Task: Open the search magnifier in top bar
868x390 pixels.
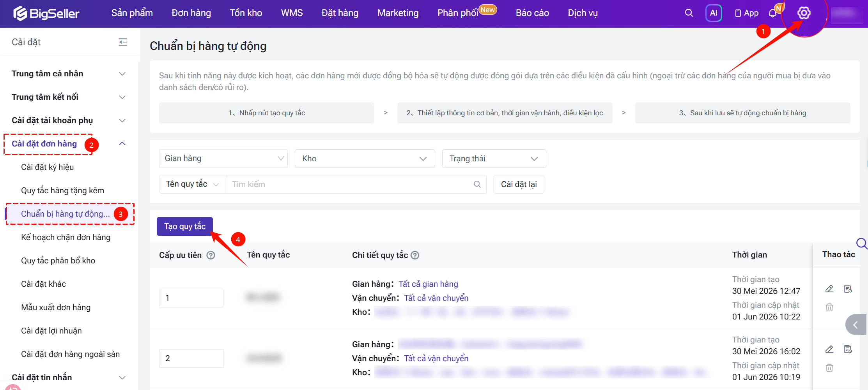Action: (x=689, y=13)
